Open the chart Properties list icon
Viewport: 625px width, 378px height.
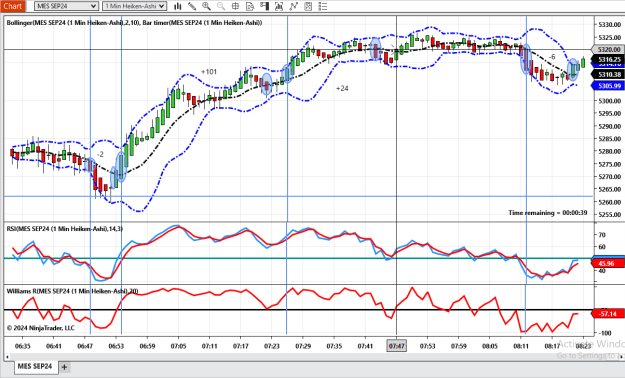pos(322,6)
